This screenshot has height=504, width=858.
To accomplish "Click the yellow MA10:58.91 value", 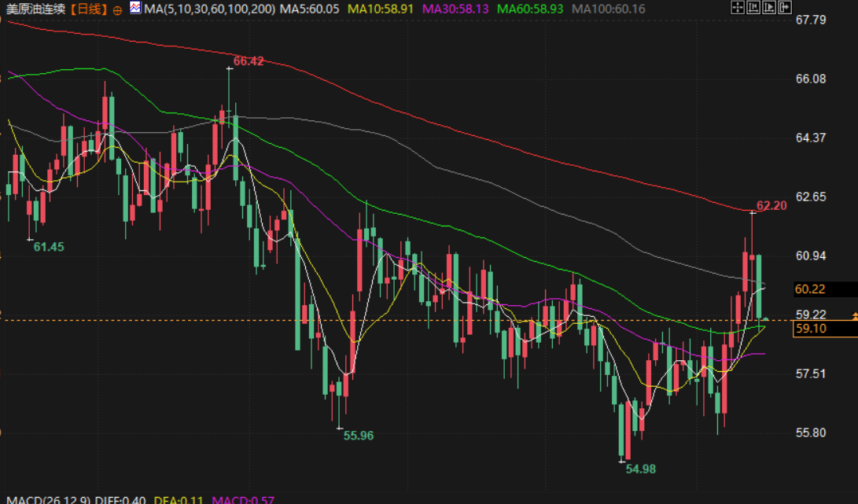I will click(x=381, y=9).
